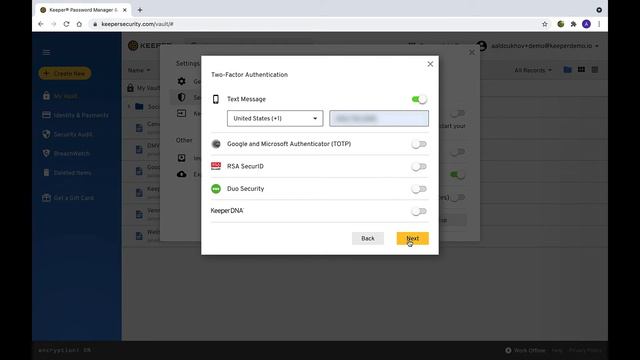Click the phone icon beside Text Message
This screenshot has height=360, width=640.
tap(216, 99)
